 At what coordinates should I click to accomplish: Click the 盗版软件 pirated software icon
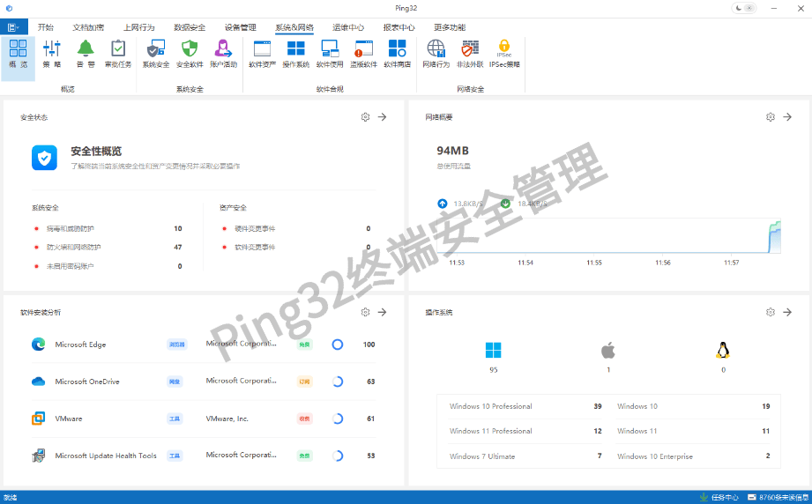[x=363, y=53]
